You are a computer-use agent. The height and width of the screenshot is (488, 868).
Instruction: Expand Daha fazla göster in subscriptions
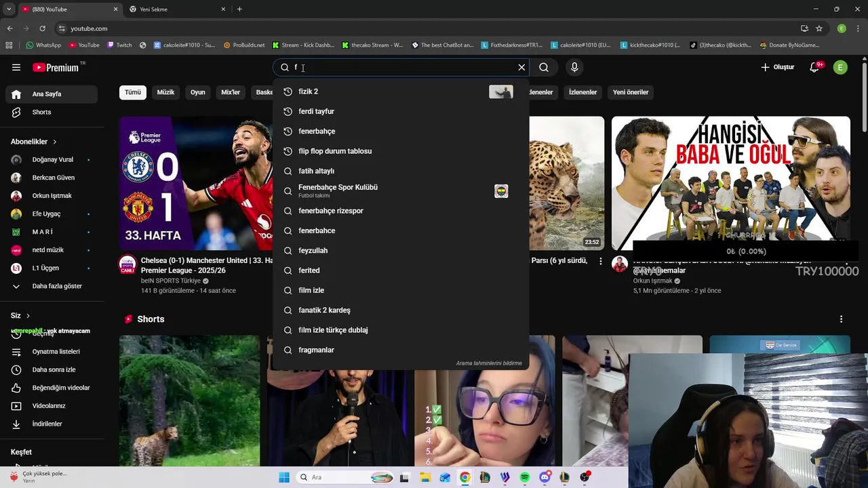click(52, 286)
